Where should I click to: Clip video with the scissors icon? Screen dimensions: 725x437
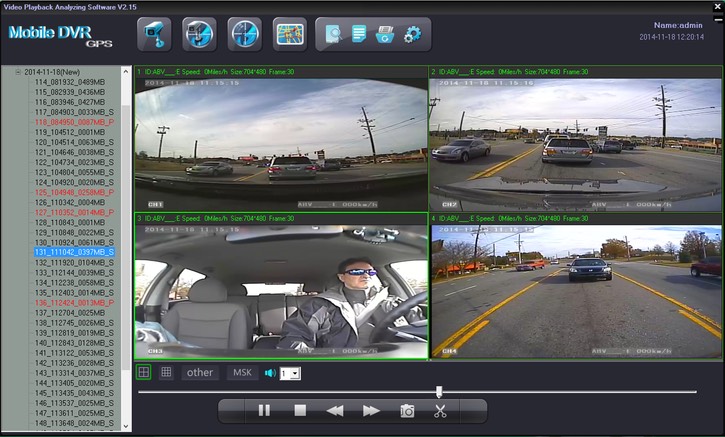pos(440,411)
